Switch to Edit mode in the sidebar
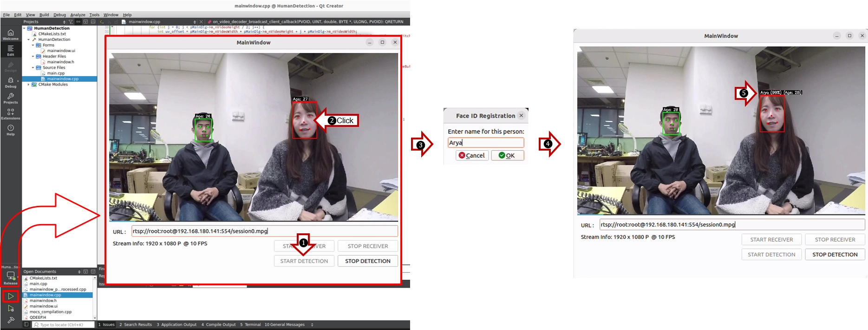 11,51
